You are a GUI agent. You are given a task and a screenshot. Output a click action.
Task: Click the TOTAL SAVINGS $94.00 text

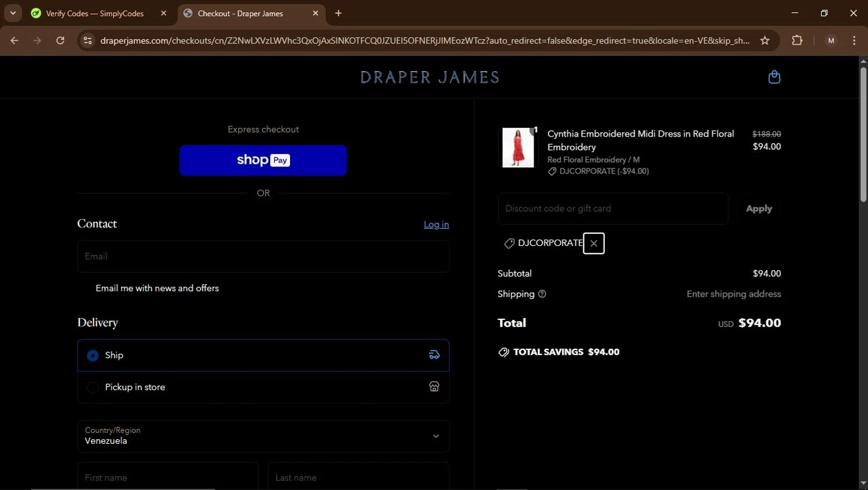(567, 352)
